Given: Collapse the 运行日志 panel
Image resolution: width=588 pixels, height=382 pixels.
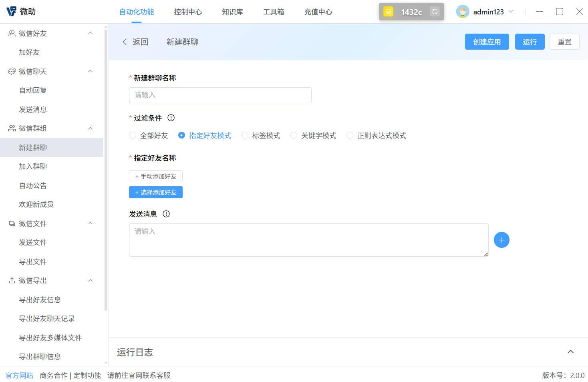Looking at the screenshot, I should pos(571,351).
